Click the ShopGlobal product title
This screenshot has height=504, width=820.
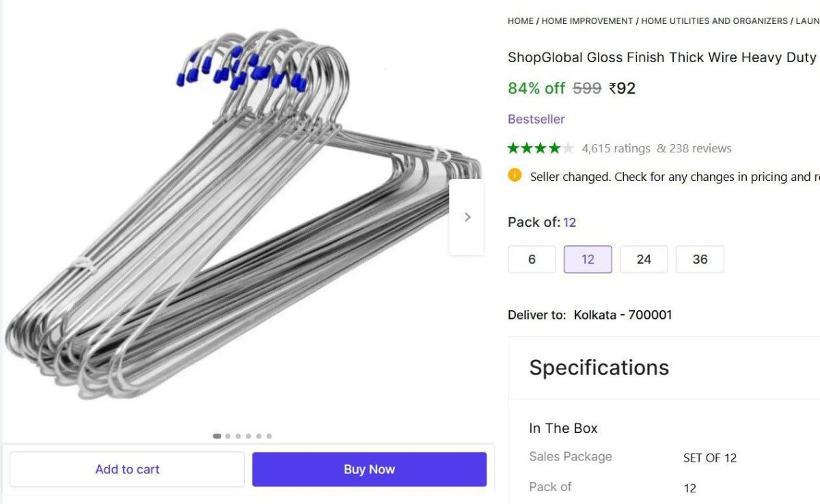[661, 57]
